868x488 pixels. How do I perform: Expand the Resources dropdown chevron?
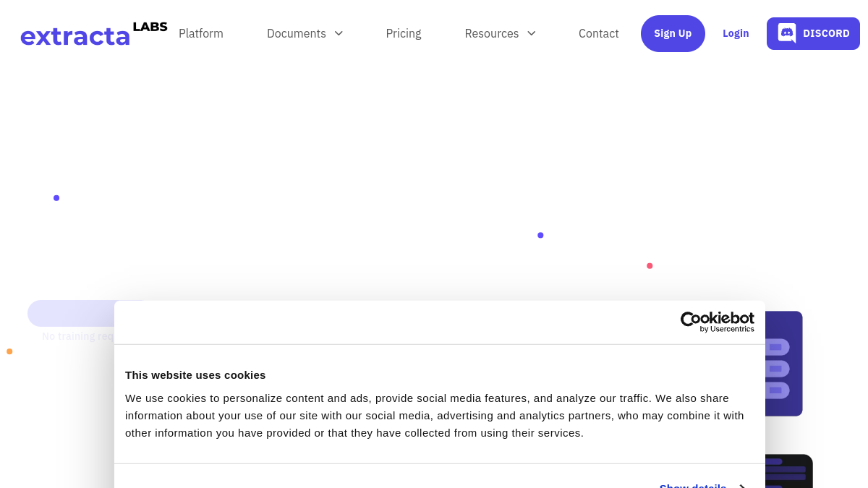(532, 33)
